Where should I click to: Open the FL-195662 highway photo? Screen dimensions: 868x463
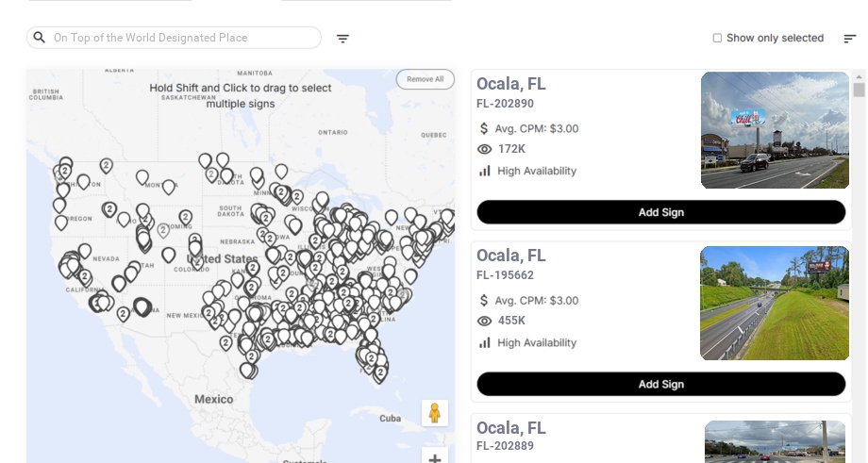(775, 303)
